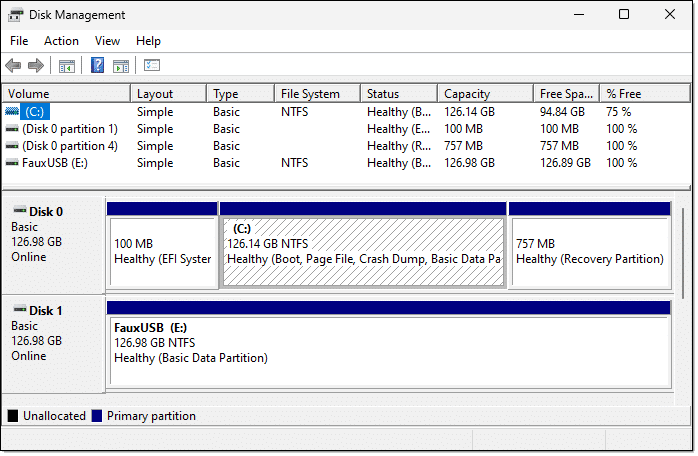Screen dimensions: 698x456
Task: Click the 75 % free cell
Action: pos(618,112)
